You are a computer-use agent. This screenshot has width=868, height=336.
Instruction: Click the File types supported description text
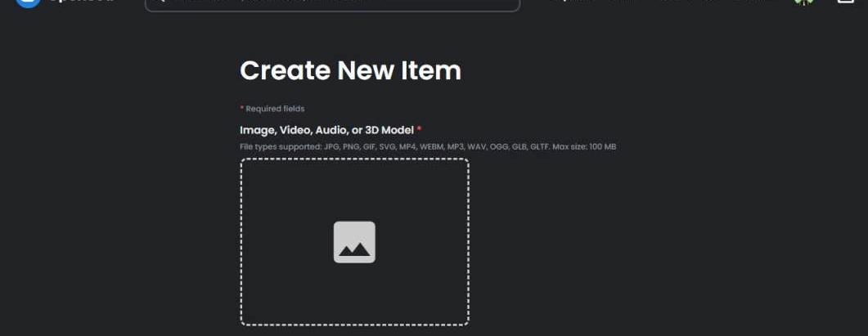pos(427,146)
